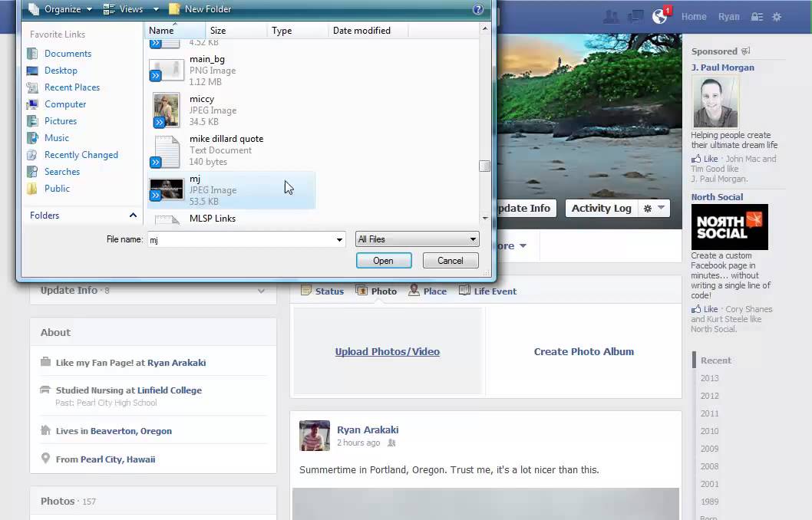Jump to 2012 on timeline
The image size is (812, 520).
click(709, 396)
